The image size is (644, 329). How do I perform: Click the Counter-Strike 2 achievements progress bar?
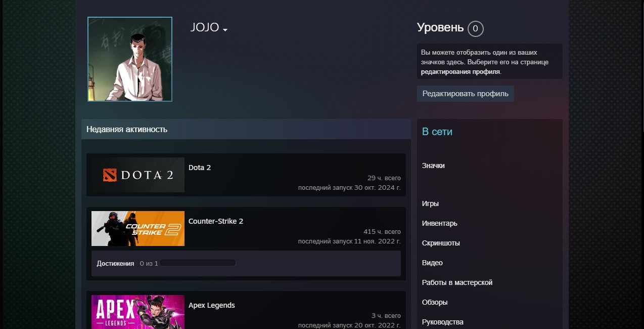pyautogui.click(x=198, y=263)
